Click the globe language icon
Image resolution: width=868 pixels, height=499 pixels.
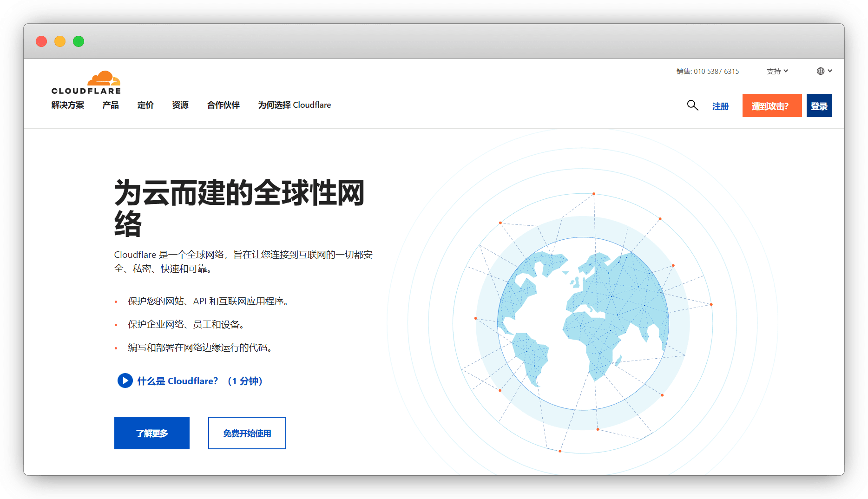tap(821, 71)
